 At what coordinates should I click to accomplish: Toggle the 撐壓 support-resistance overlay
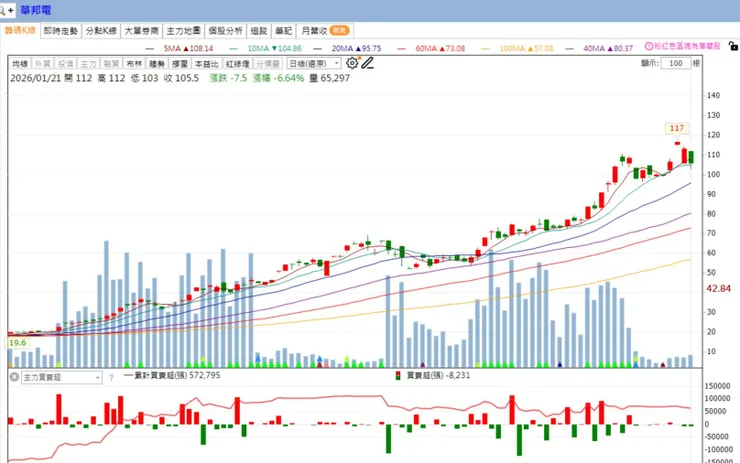pos(180,64)
